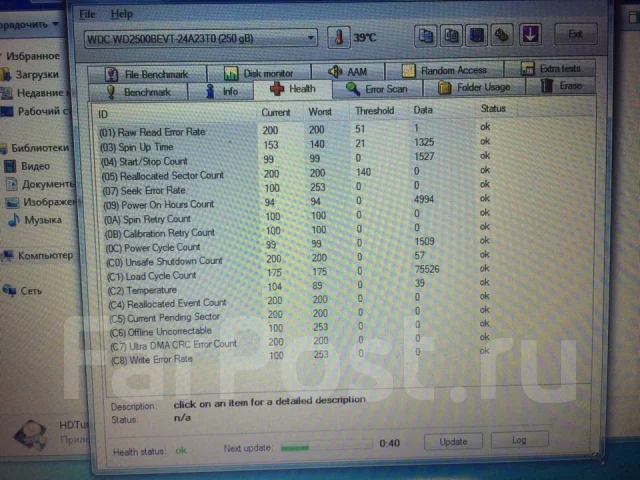This screenshot has width=640, height=480.
Task: Select the Health tab
Action: pos(293,89)
